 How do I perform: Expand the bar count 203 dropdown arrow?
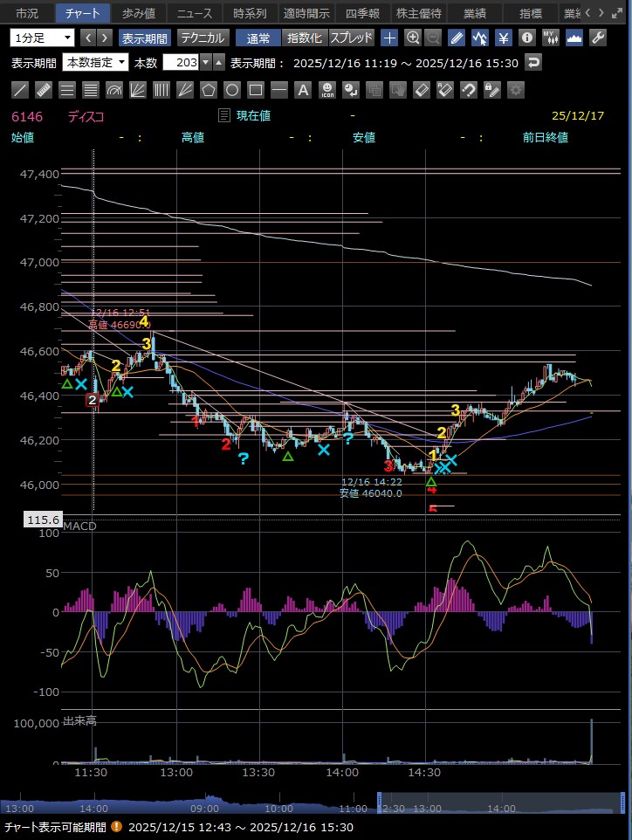pos(205,63)
